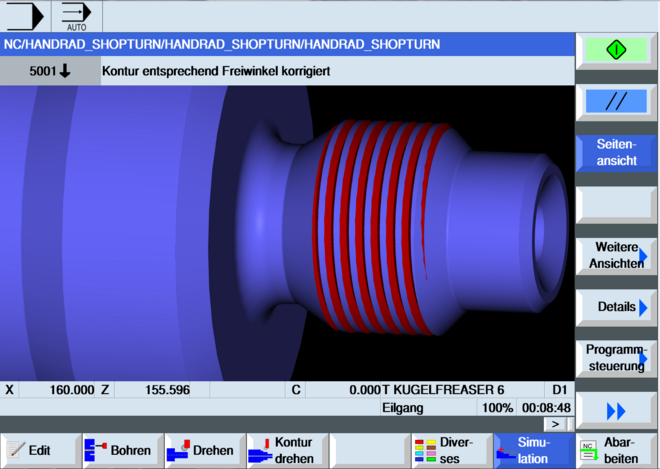Open Edit program softkey

tap(39, 450)
